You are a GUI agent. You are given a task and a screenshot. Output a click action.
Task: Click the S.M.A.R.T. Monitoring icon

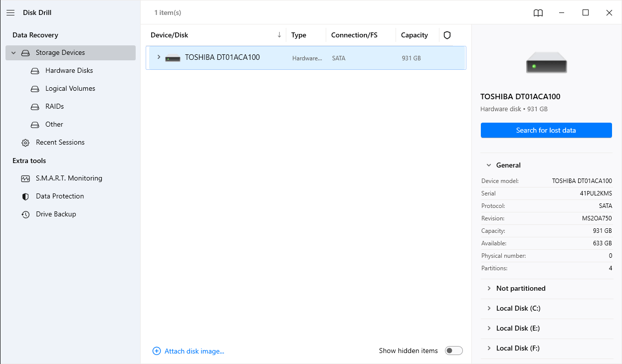(x=25, y=179)
